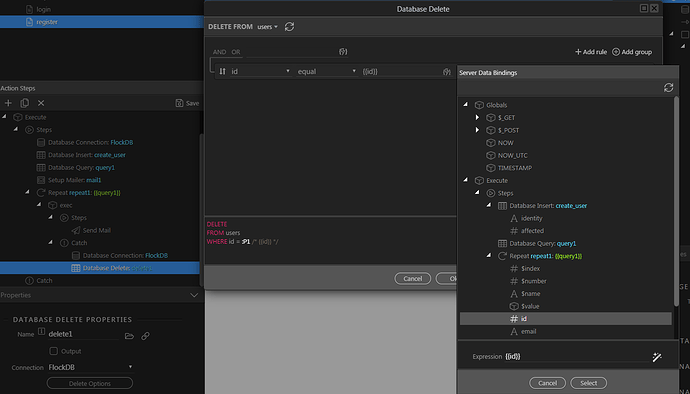This screenshot has height=394, width=690.
Task: Expand the $_POST node
Action: tap(477, 130)
